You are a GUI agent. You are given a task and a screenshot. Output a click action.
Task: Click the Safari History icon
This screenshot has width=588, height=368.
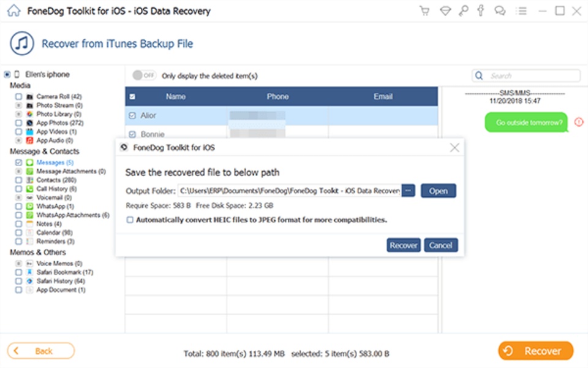[29, 281]
